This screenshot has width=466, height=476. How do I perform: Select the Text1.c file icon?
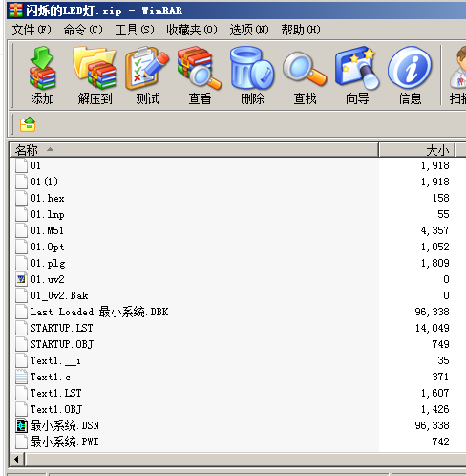pos(21,377)
